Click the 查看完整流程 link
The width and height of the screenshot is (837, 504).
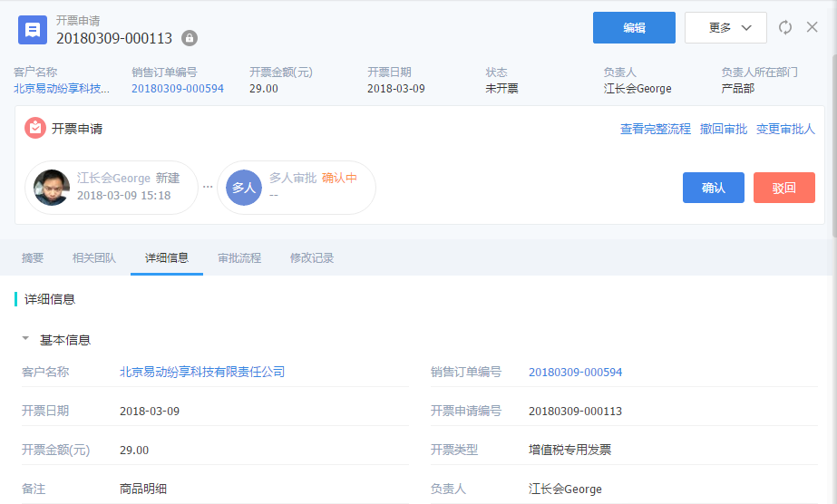pyautogui.click(x=655, y=130)
